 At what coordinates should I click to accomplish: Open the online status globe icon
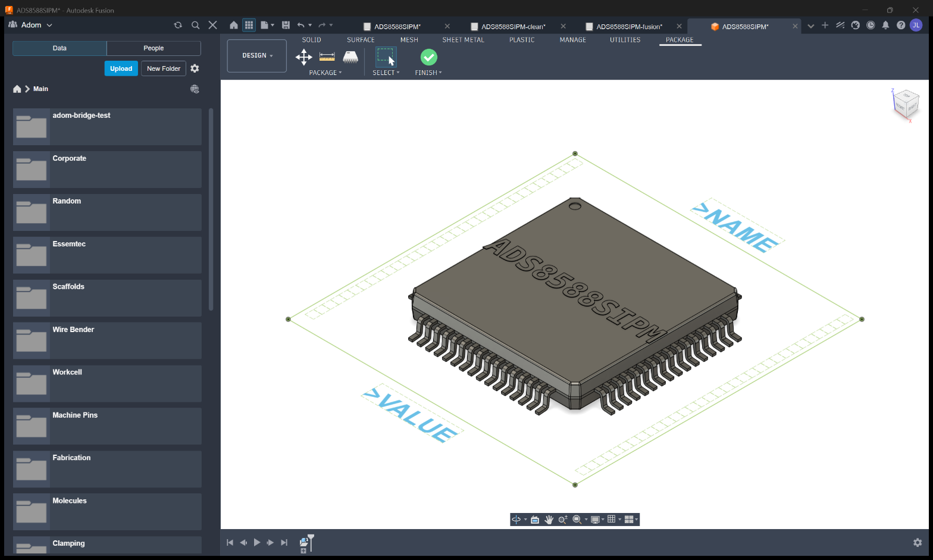pos(856,25)
